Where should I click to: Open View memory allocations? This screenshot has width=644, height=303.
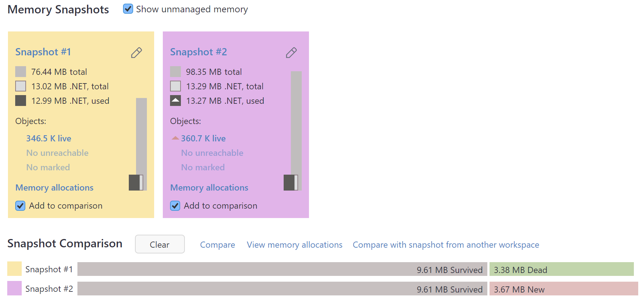pos(294,244)
